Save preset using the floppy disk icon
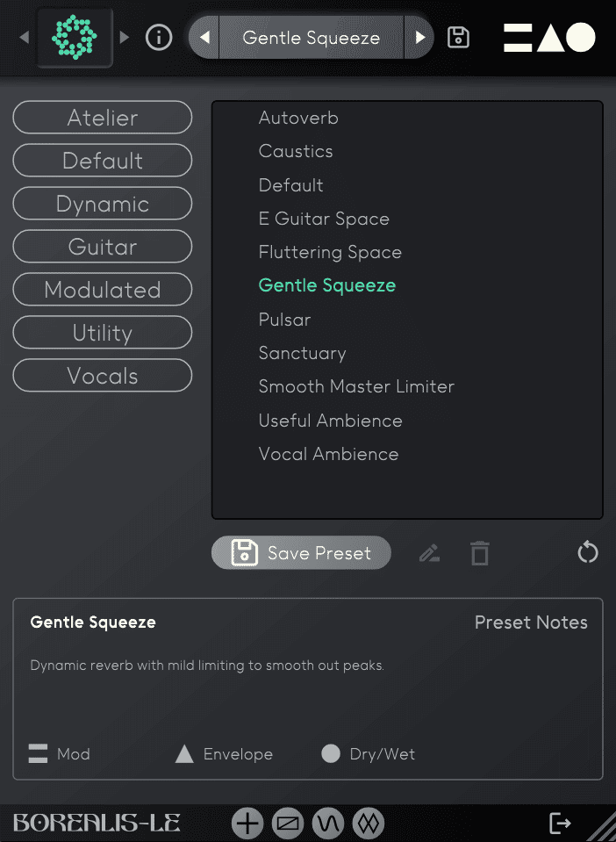Screen dimensions: 616x842 pos(458,37)
